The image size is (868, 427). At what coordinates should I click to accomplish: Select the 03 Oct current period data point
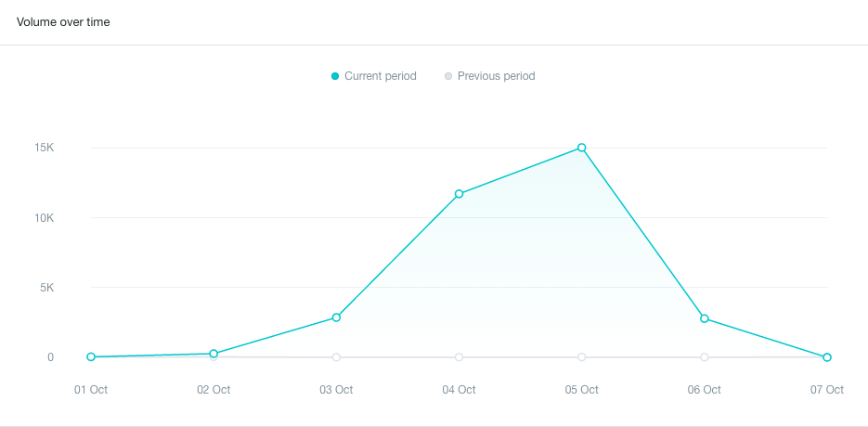pyautogui.click(x=336, y=317)
